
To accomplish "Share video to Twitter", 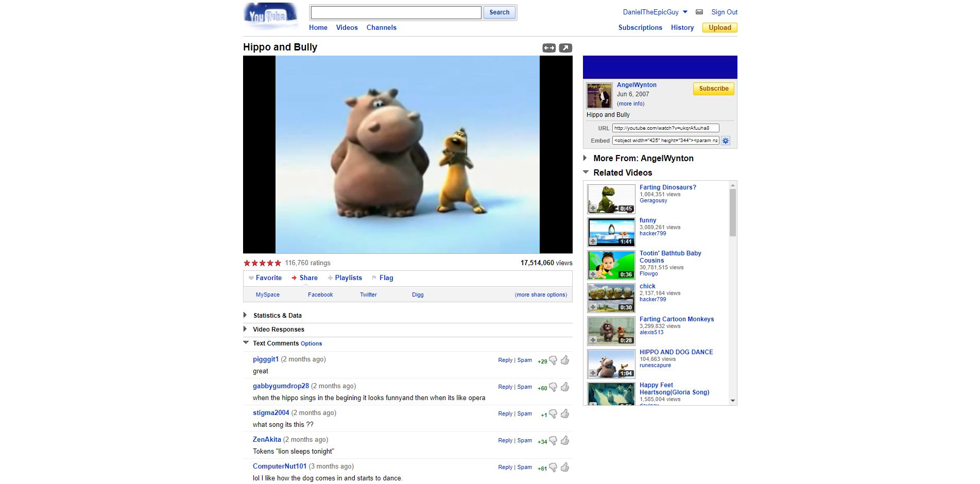I will coord(368,295).
